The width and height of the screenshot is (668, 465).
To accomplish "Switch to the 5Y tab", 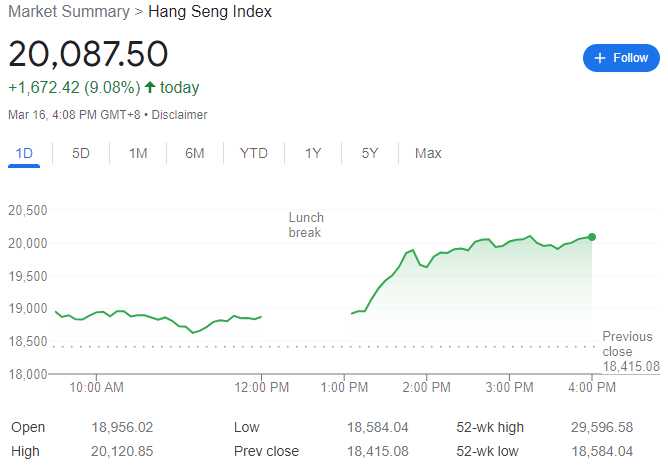I will (370, 153).
